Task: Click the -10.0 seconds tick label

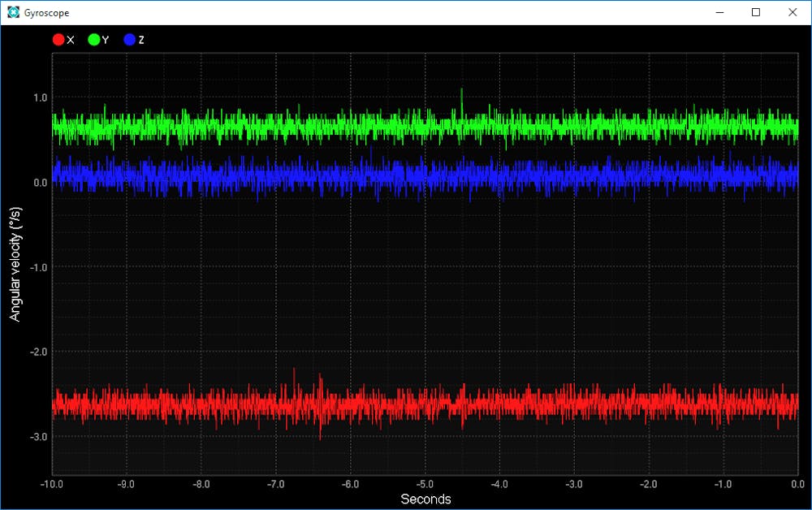Action: pos(52,483)
